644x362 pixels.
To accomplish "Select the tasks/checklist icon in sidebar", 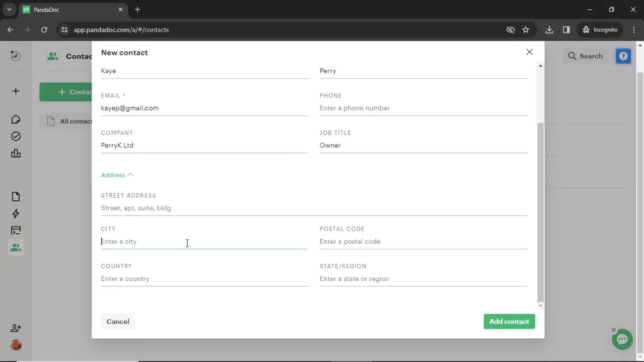I will click(15, 136).
